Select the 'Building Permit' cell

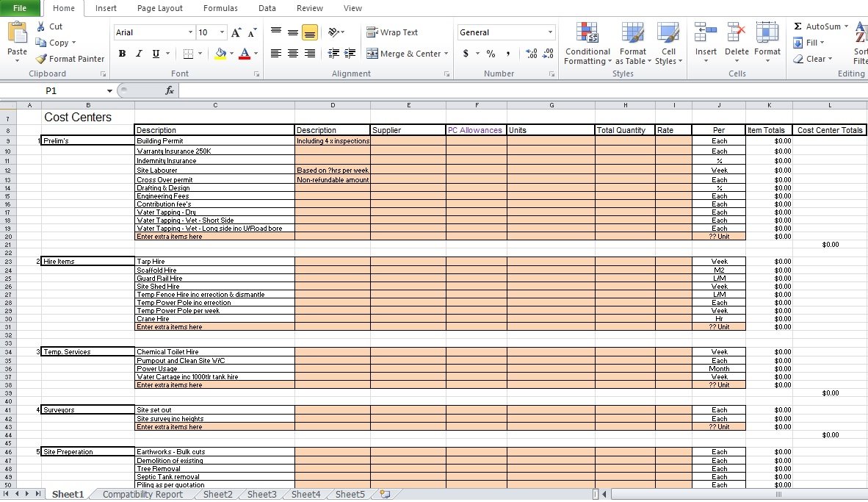[214, 140]
